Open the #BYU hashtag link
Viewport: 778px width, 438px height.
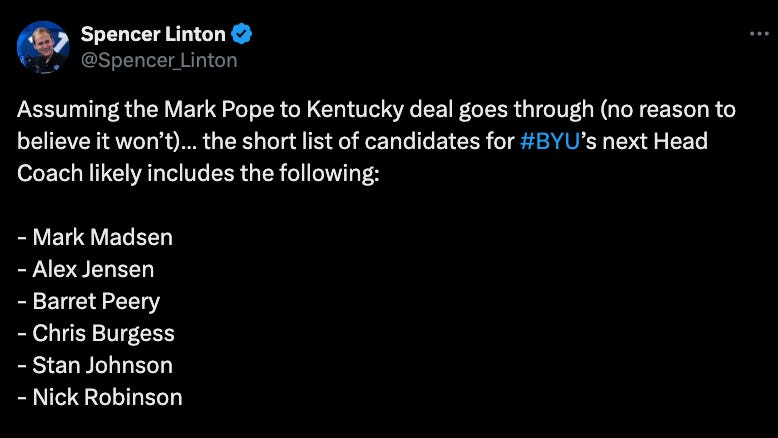pos(550,141)
